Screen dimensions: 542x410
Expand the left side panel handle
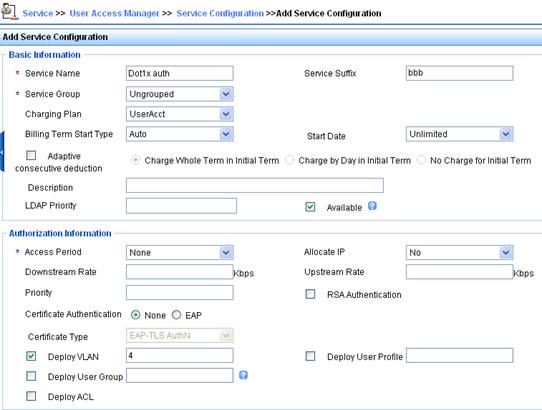2,152
